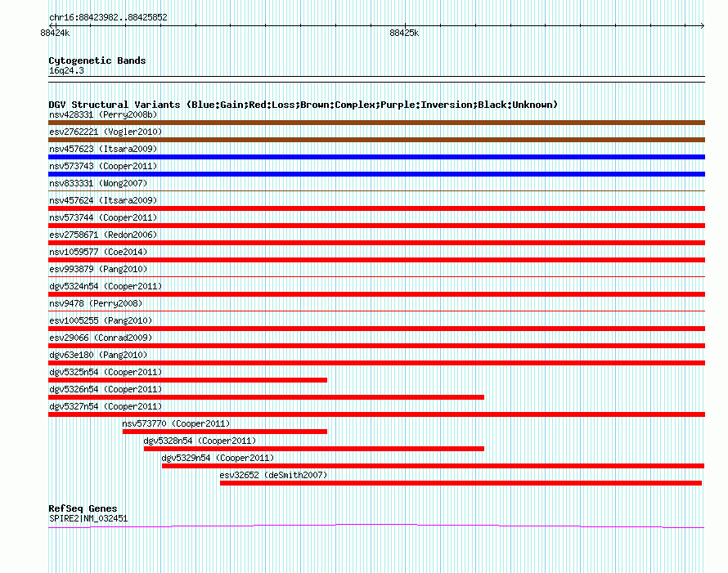The height and width of the screenshot is (573, 728).
Task: Click the dgv5326n54 (Cooper2011) label
Action: (x=106, y=389)
